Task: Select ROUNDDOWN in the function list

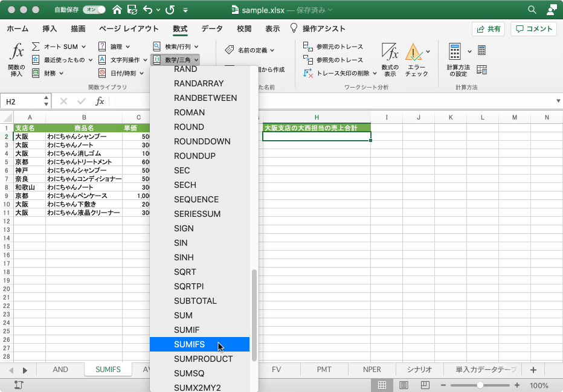Action: coord(199,141)
